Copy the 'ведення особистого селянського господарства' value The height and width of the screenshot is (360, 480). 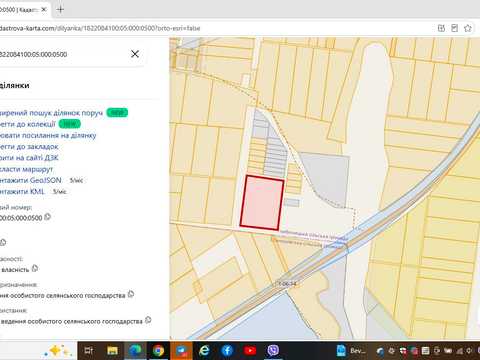click(148, 320)
